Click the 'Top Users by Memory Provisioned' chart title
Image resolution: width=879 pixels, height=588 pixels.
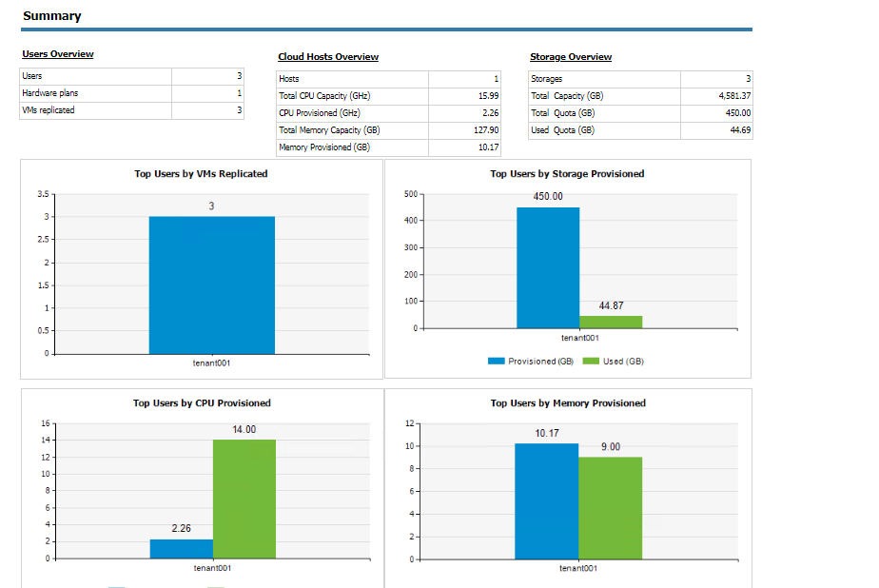coord(568,403)
